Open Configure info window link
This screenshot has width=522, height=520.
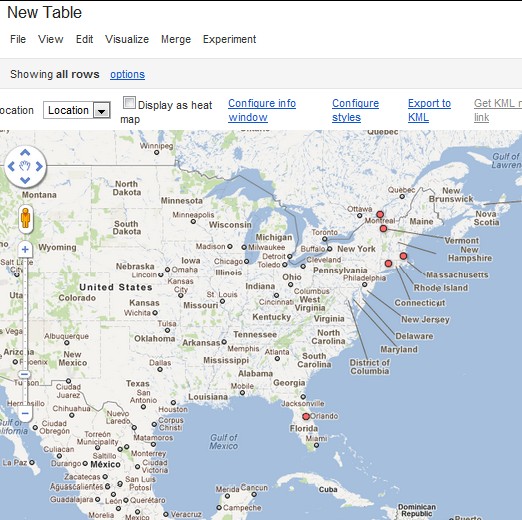click(262, 110)
